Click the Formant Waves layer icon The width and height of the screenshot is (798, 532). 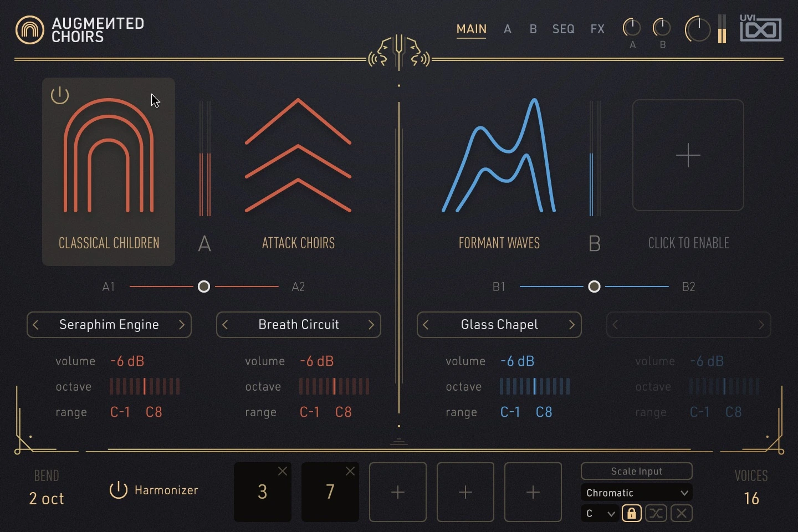coord(499,156)
